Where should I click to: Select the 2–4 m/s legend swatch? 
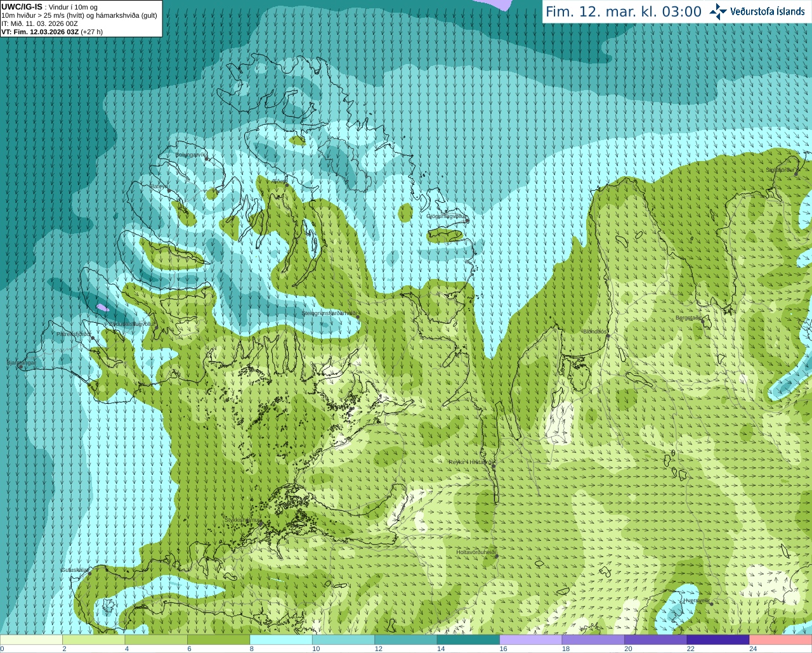[95, 639]
